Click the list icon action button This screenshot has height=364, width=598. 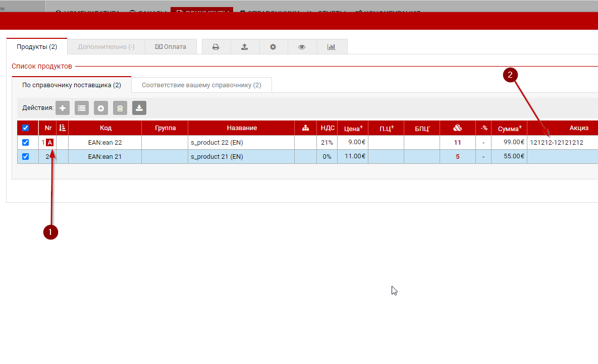(x=81, y=108)
